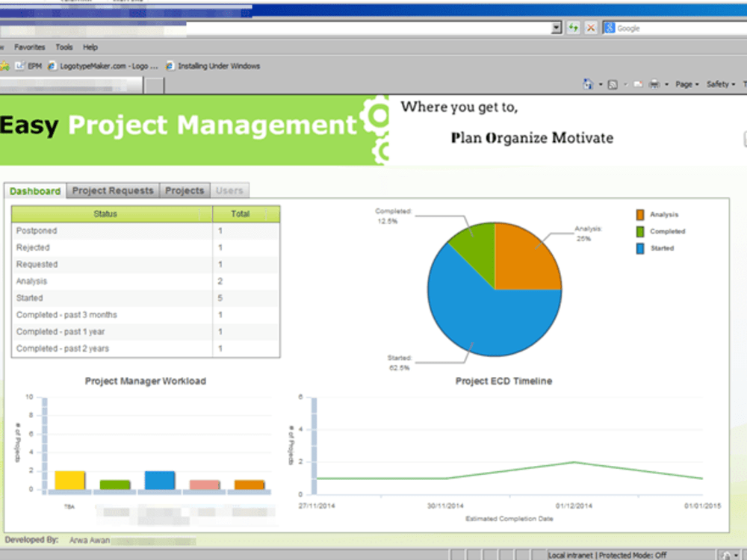Click the Started row in status table
Screen dimensions: 747x560
[146, 298]
